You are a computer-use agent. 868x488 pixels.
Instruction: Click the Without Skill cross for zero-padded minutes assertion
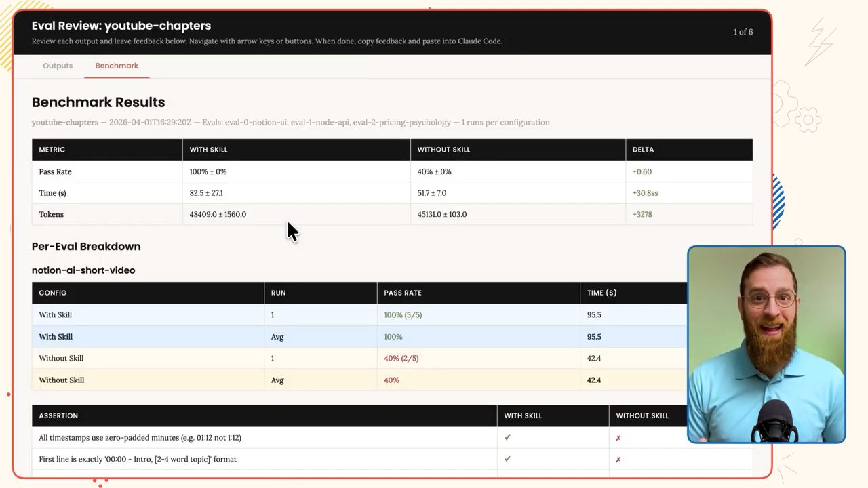coord(618,438)
